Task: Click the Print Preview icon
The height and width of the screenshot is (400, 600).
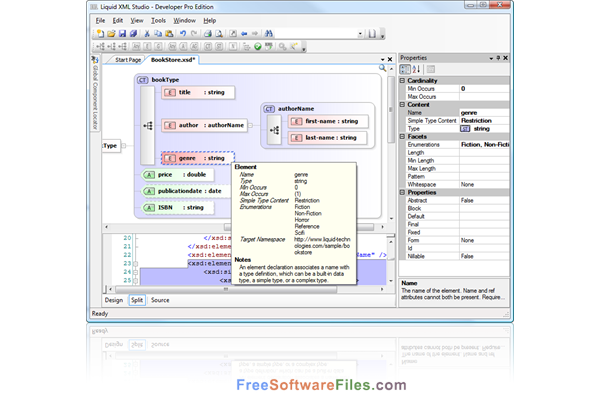Action: click(x=219, y=34)
